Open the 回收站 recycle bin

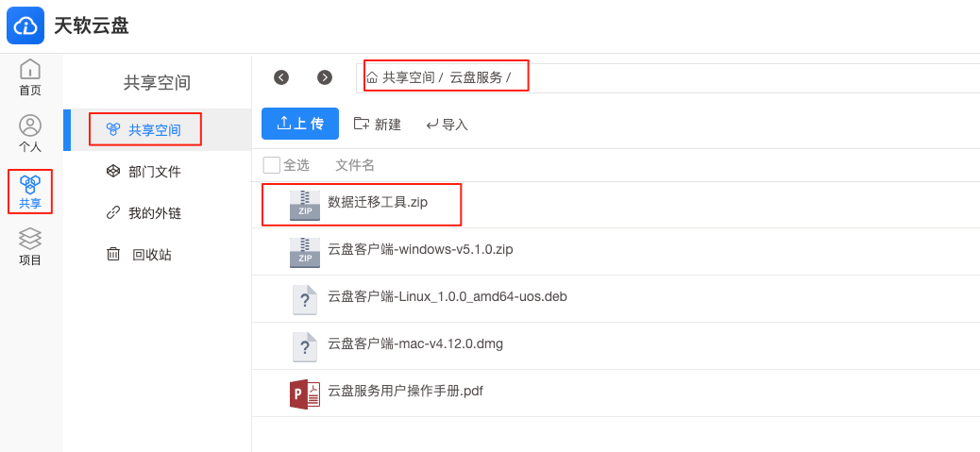click(x=151, y=254)
